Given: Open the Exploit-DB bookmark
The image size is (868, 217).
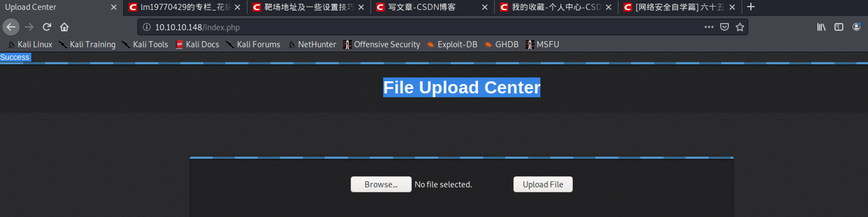Looking at the screenshot, I should (452, 44).
